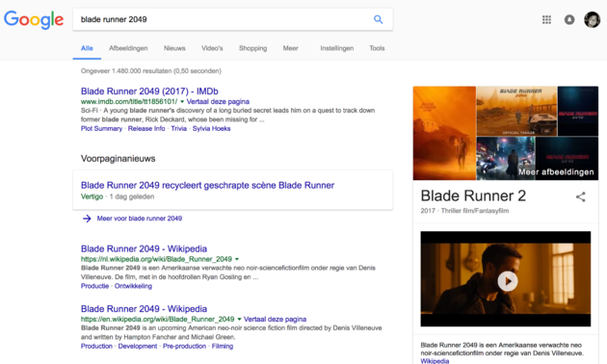
Task: Open the Productie sitelink
Action: [x=94, y=286]
